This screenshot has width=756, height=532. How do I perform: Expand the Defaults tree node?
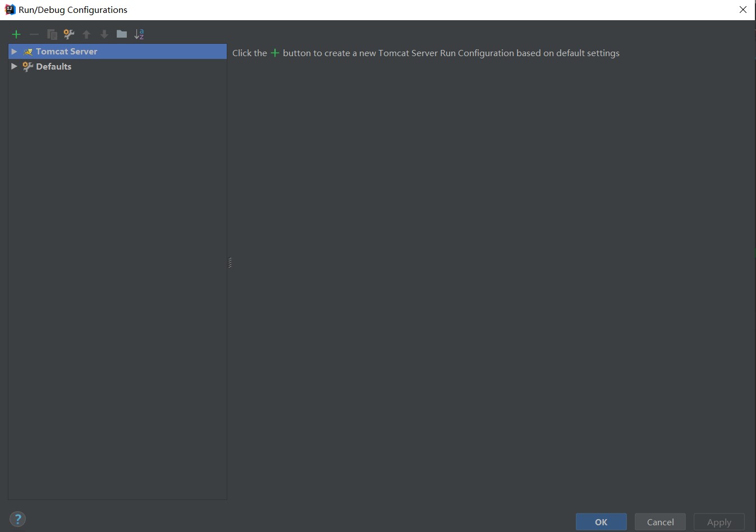point(14,66)
